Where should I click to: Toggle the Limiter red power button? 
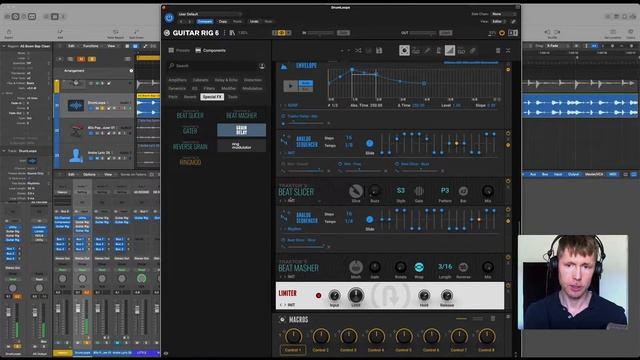pos(318,296)
